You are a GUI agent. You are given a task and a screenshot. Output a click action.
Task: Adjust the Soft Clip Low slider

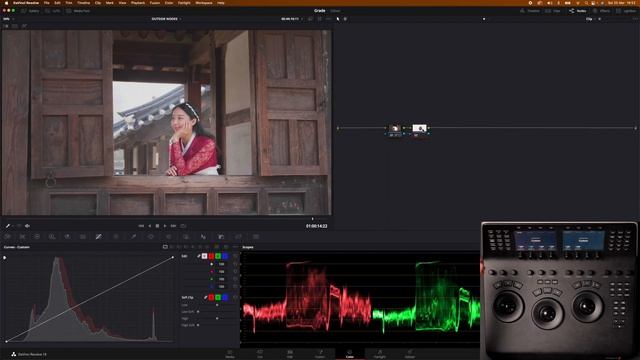(217, 305)
